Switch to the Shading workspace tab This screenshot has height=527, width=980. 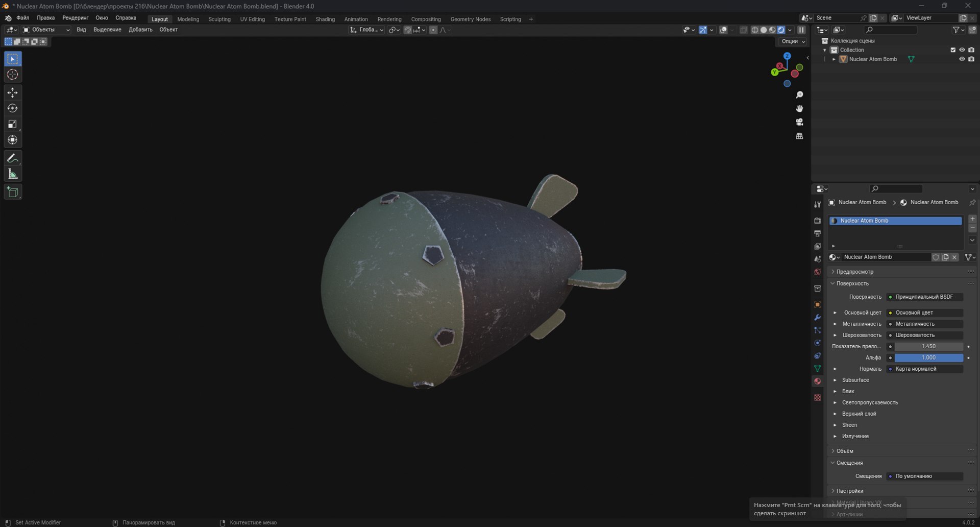tap(325, 19)
